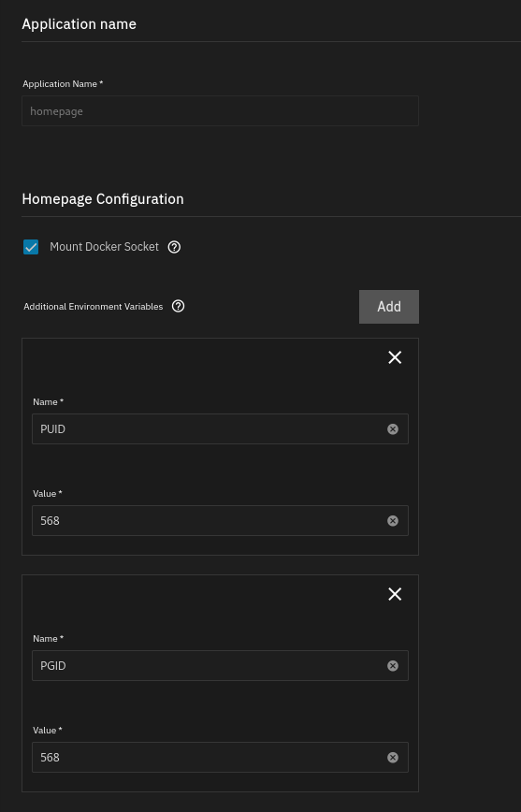Add a new environment variable
This screenshot has width=521, height=812.
coord(389,307)
